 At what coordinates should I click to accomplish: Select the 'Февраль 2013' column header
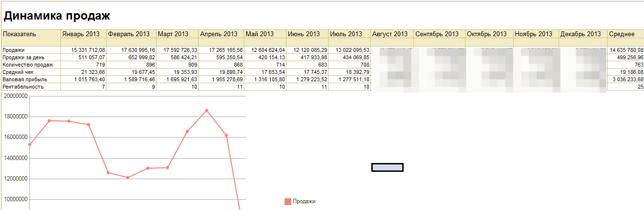click(x=131, y=34)
